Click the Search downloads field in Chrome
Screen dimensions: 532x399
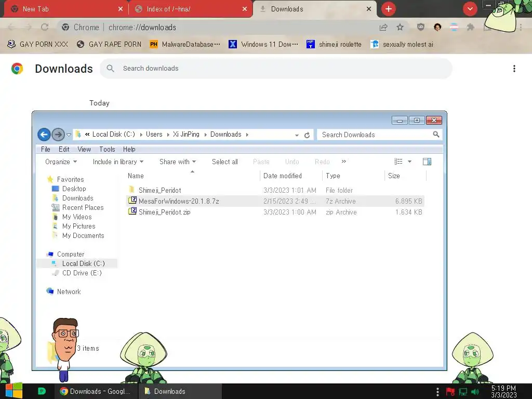tap(276, 69)
